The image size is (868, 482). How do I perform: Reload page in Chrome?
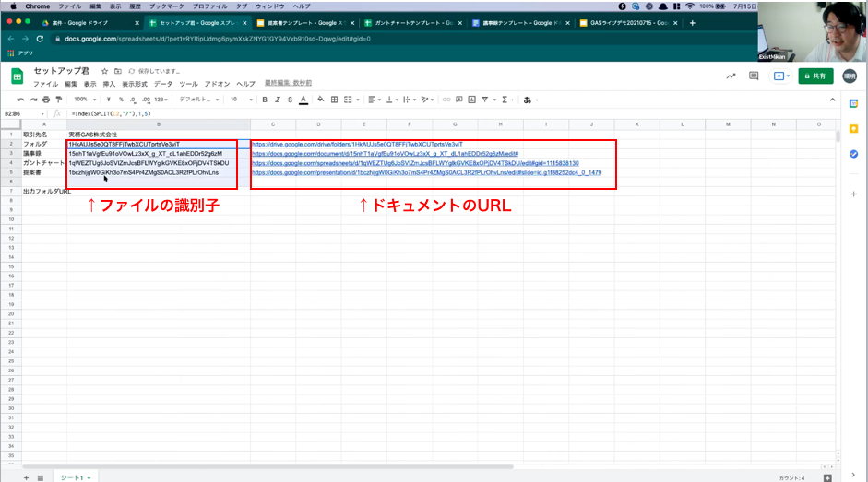click(40, 39)
